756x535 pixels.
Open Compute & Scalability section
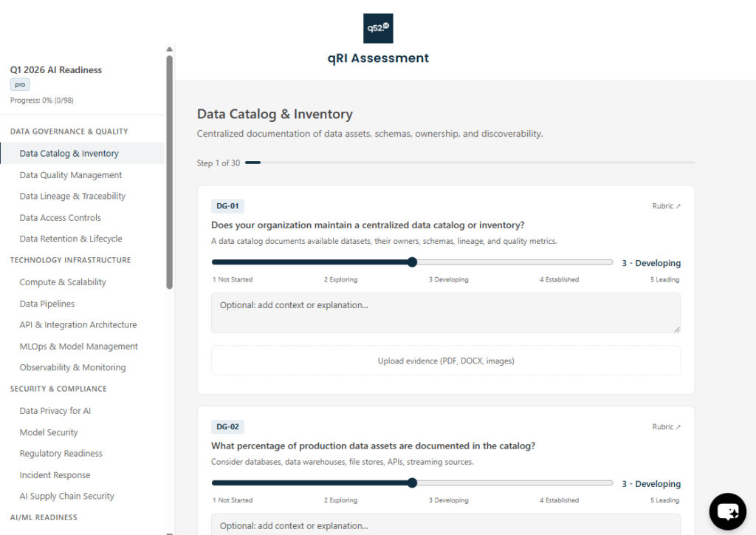tap(63, 282)
